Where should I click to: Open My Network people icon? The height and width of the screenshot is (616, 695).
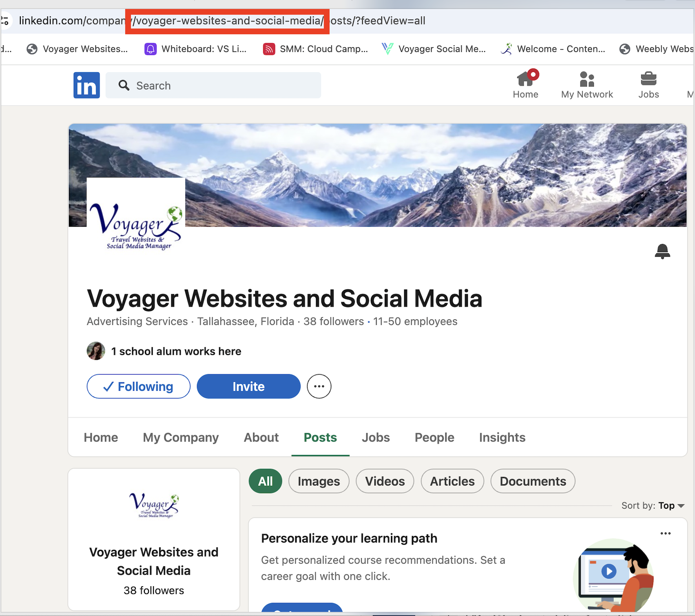click(587, 84)
